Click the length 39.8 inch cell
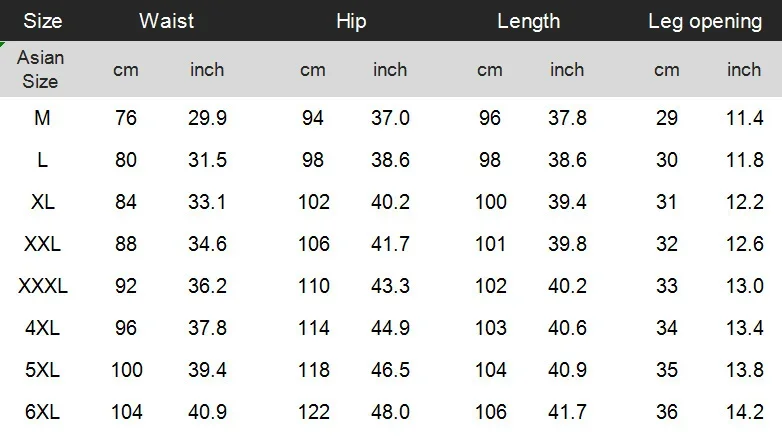 tap(568, 244)
